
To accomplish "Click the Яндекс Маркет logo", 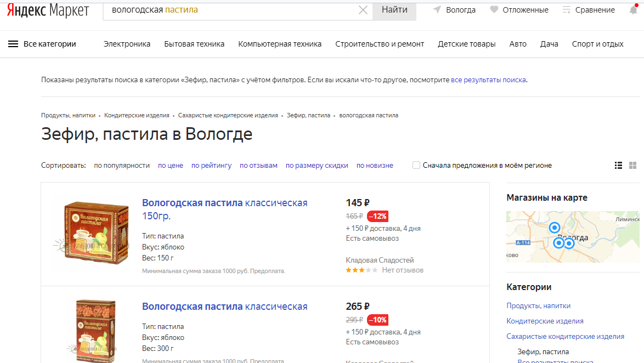I will [x=48, y=10].
